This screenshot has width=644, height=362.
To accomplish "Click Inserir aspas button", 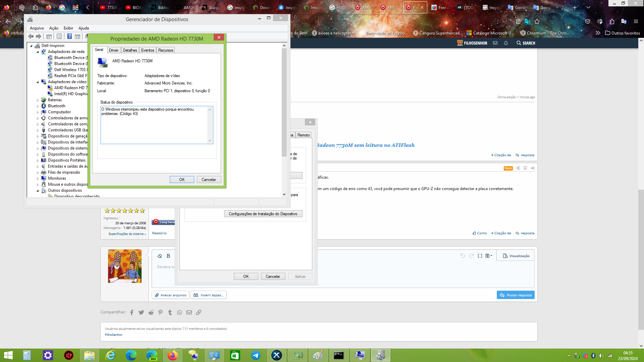I will 209,295.
